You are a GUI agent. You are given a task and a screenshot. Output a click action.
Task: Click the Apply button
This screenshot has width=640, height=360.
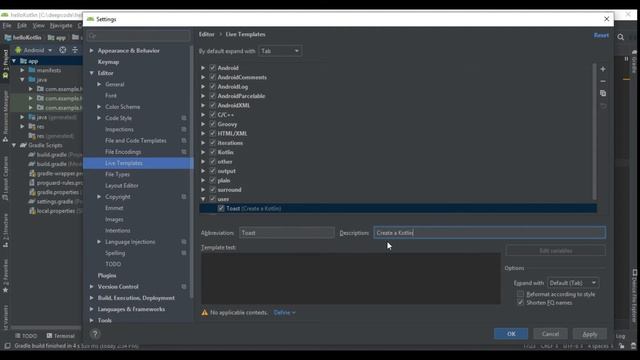coord(589,334)
